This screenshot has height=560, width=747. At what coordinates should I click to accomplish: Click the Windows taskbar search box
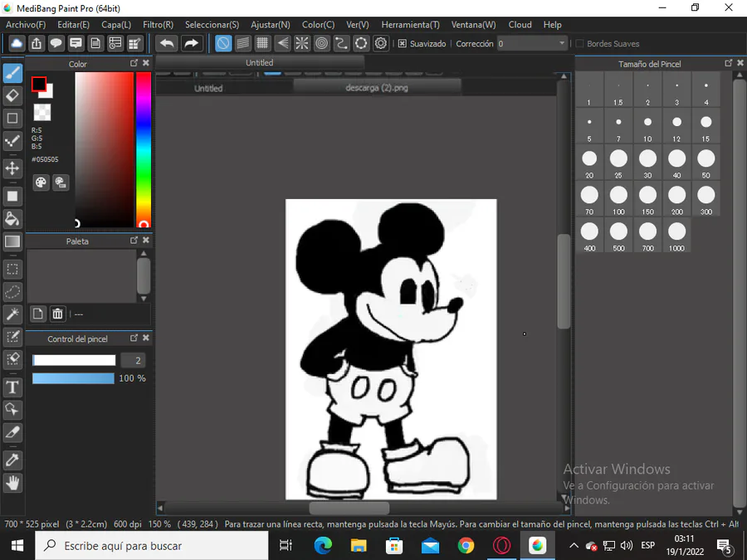pos(152,546)
